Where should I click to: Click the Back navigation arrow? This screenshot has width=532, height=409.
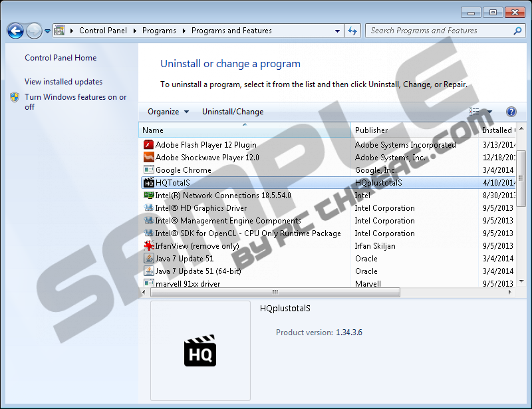point(15,31)
